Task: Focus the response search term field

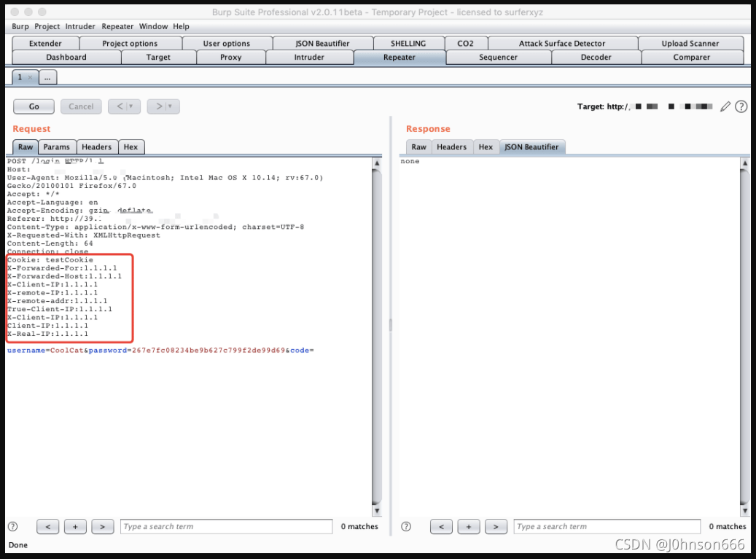Action: (607, 526)
